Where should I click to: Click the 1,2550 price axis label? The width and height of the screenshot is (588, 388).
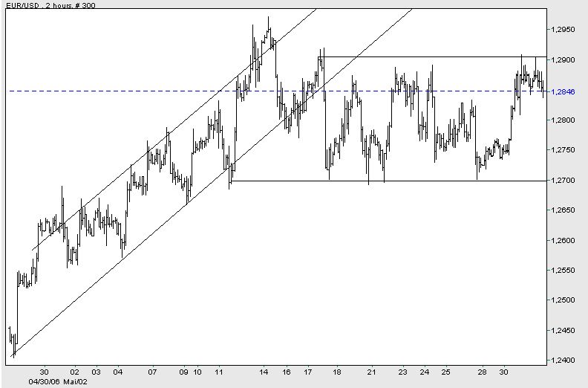coord(564,270)
